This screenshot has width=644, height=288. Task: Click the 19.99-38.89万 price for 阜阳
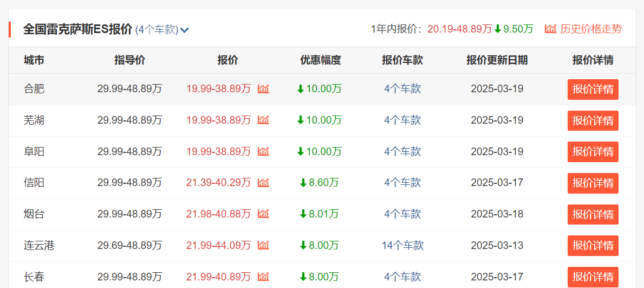point(218,151)
